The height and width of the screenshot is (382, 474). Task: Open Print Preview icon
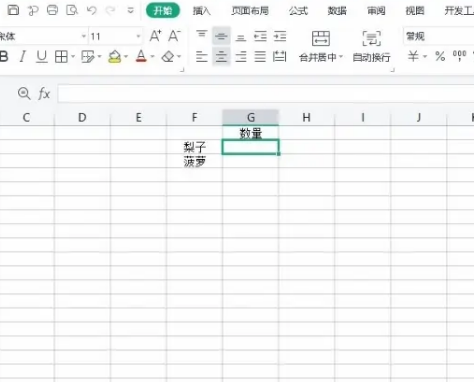[x=72, y=10]
